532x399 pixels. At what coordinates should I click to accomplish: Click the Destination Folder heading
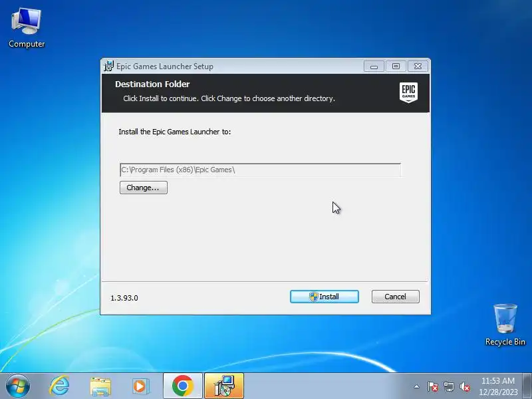tap(152, 84)
